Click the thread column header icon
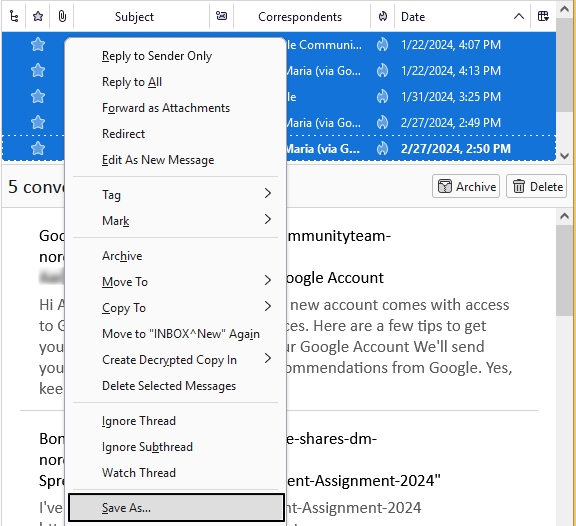Screen dimensions: 576x526 click(14, 17)
